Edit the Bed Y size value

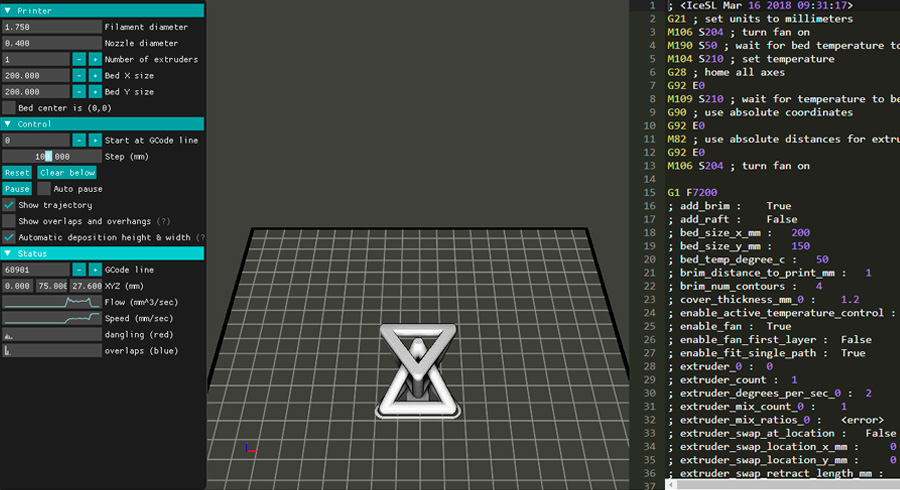pyautogui.click(x=36, y=91)
